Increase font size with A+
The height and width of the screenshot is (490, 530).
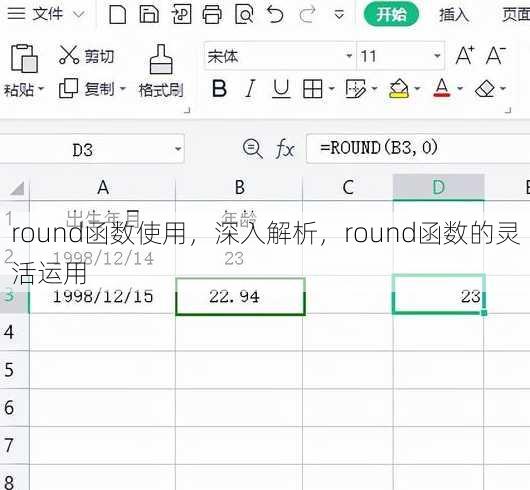[x=465, y=55]
